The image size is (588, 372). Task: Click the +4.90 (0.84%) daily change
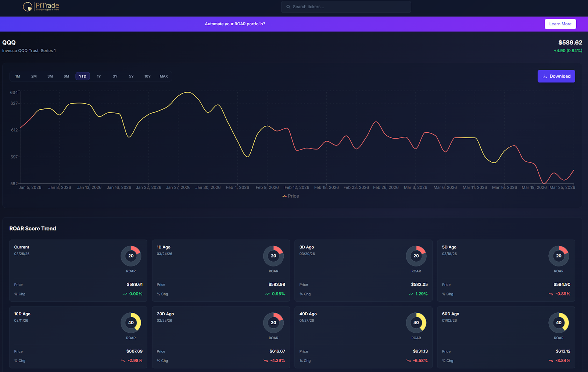[x=568, y=51]
